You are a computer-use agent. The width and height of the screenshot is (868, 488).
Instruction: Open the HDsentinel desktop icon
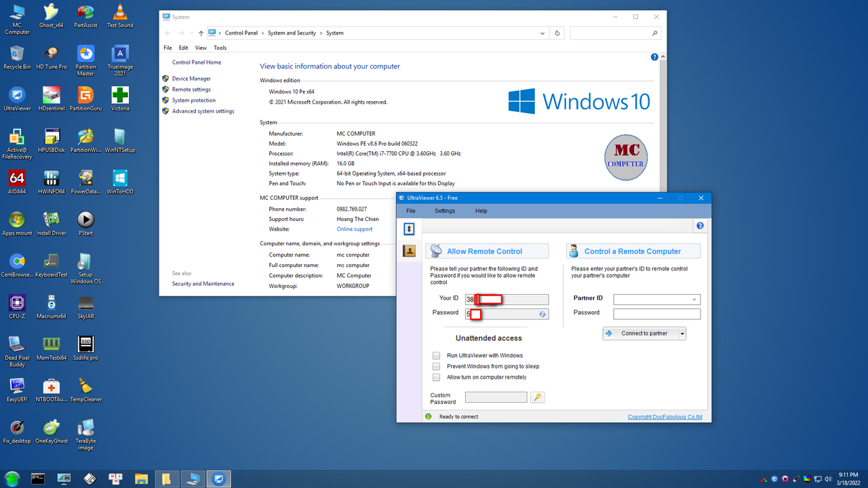52,99
